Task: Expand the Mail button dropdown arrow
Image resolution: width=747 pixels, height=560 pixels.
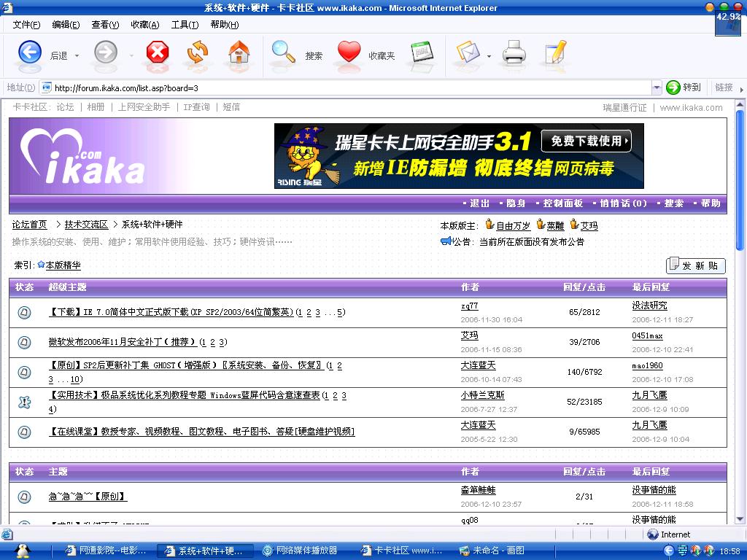Action: point(489,55)
